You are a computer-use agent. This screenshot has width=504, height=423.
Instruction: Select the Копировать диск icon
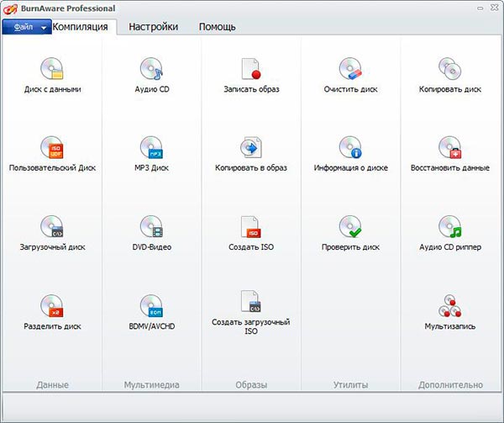tap(450, 68)
